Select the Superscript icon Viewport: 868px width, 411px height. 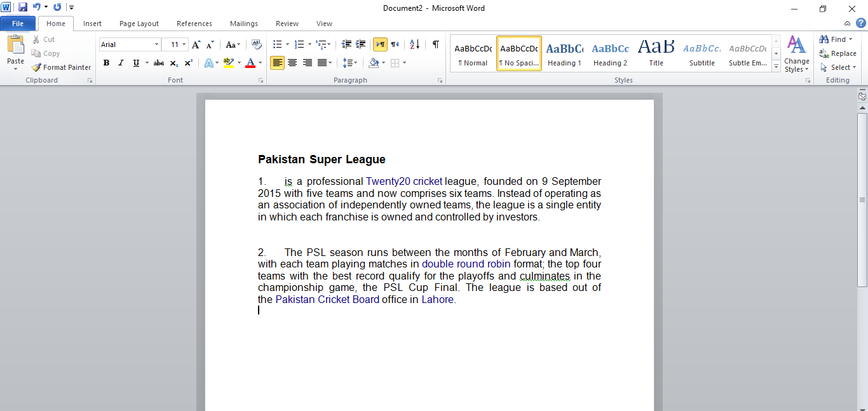[x=187, y=62]
